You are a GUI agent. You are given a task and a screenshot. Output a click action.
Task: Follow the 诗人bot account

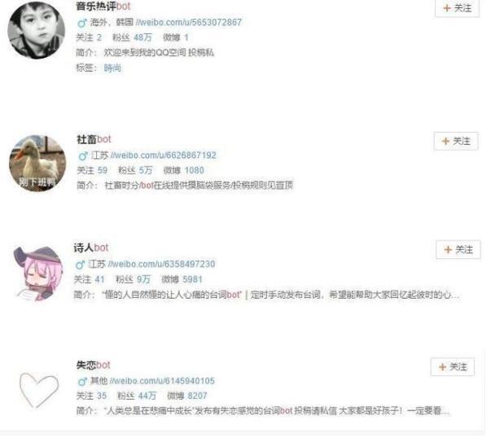point(458,249)
